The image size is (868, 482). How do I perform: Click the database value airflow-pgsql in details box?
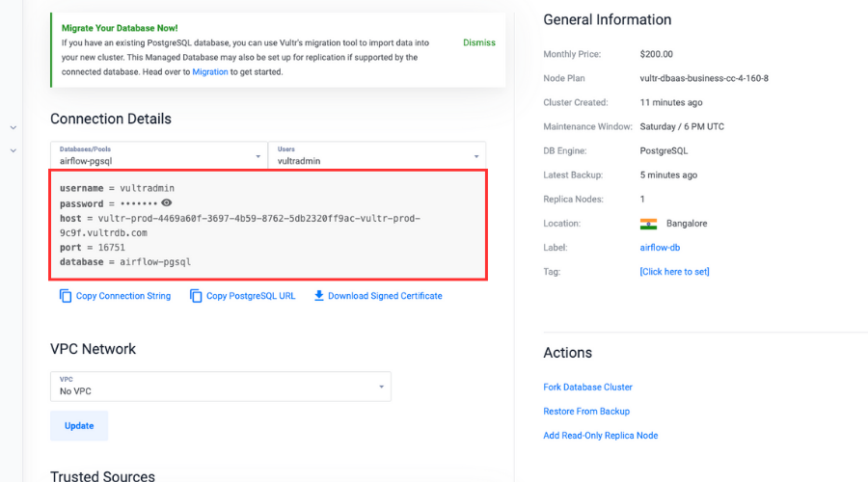coord(155,262)
